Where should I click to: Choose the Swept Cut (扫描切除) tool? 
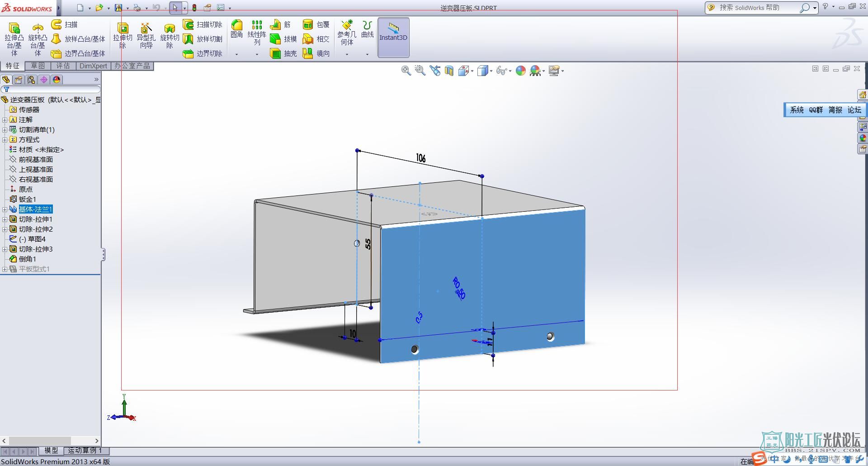click(x=203, y=24)
